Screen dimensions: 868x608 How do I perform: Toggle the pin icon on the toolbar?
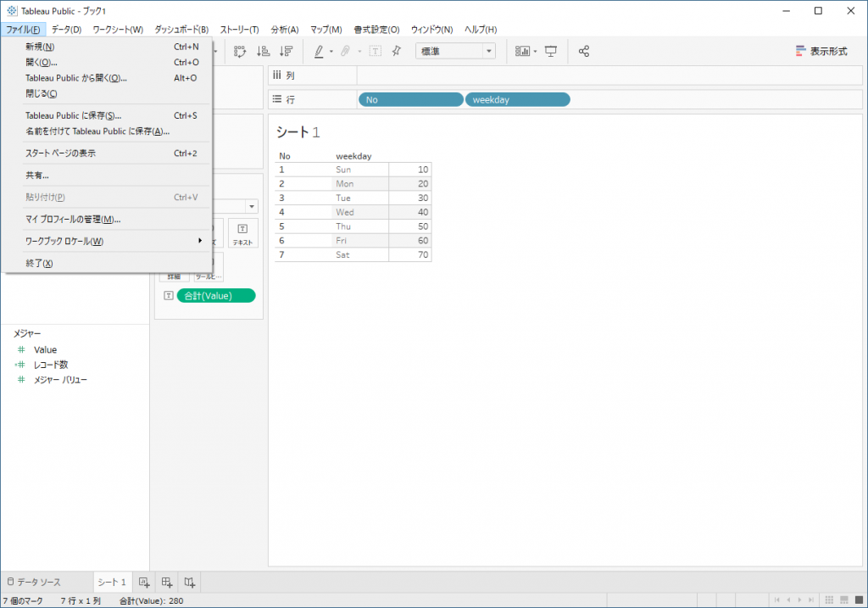click(x=395, y=51)
